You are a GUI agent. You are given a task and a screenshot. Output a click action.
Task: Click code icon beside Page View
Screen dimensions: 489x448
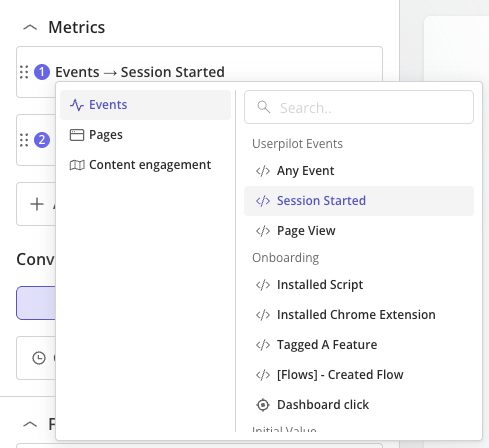click(263, 231)
